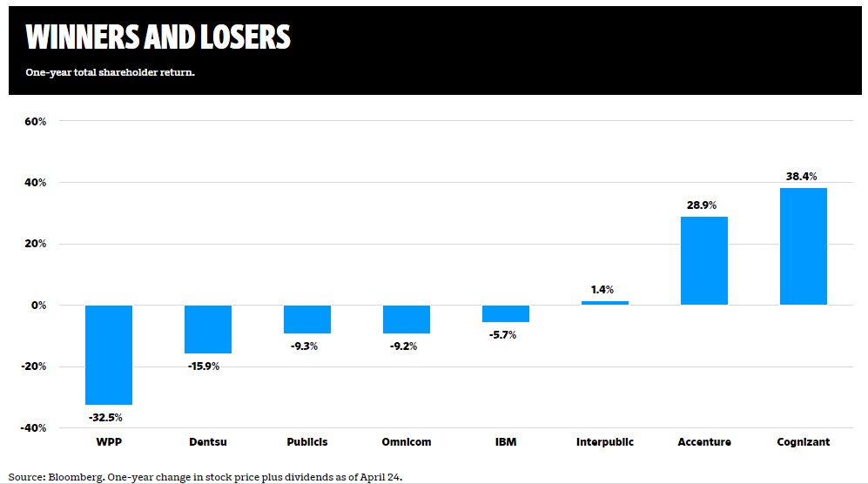
Task: Click the Winners and Losers title
Action: [x=158, y=37]
